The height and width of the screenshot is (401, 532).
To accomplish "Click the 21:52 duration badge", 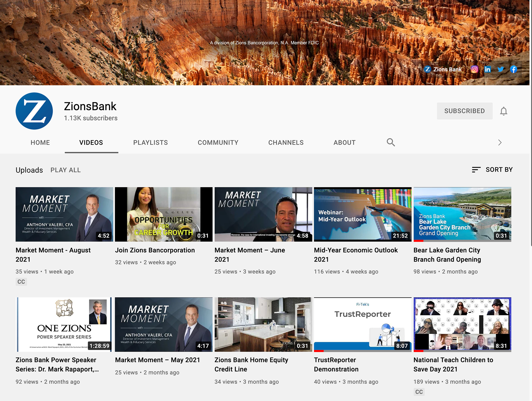I will [400, 236].
